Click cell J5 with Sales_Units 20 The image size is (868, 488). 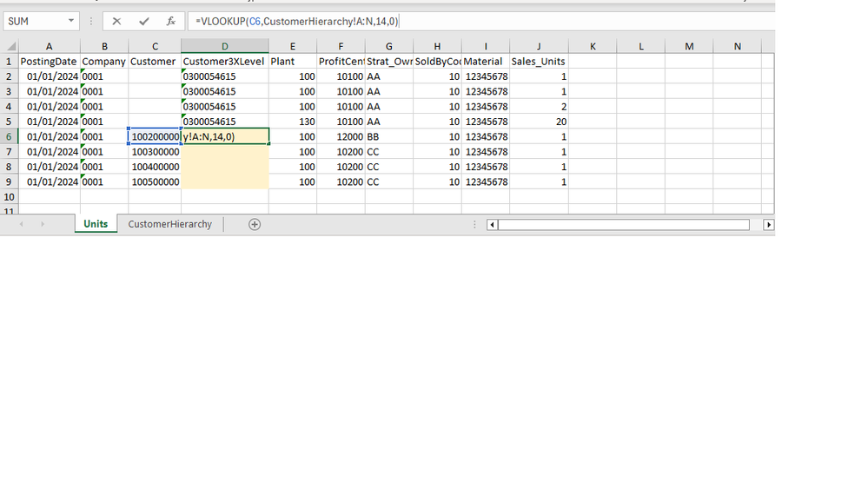(x=539, y=122)
